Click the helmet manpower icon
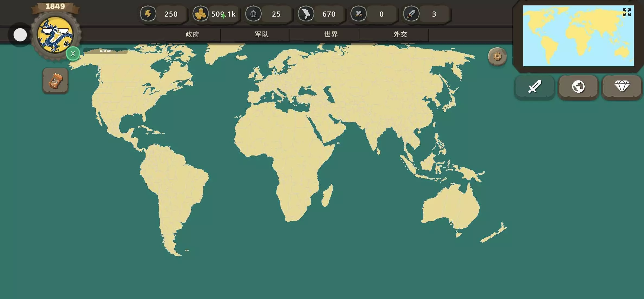The width and height of the screenshot is (644, 299). coord(253,14)
